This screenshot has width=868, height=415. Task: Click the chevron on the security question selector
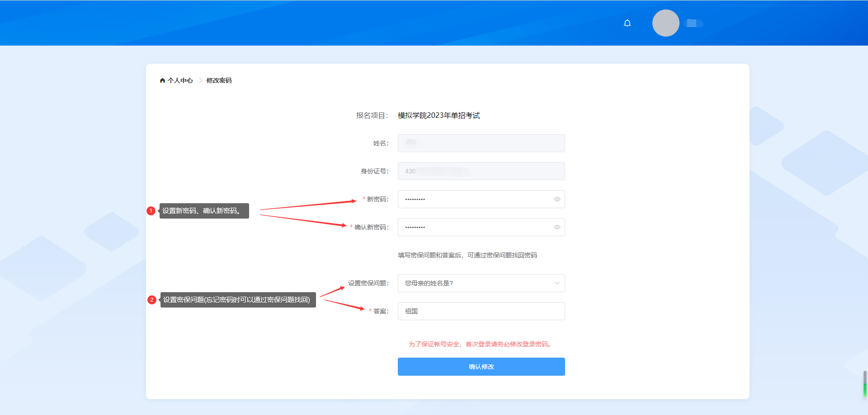557,283
